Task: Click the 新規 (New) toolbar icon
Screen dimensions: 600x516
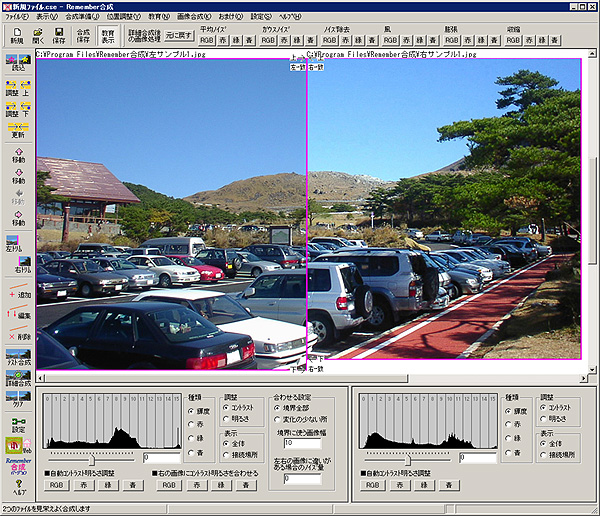Action: pos(16,36)
